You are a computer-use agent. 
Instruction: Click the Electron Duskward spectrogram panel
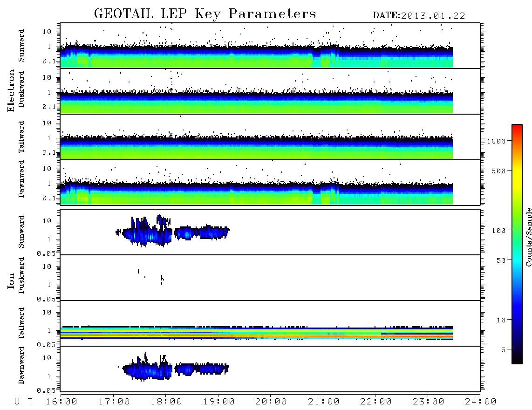pyautogui.click(x=270, y=91)
